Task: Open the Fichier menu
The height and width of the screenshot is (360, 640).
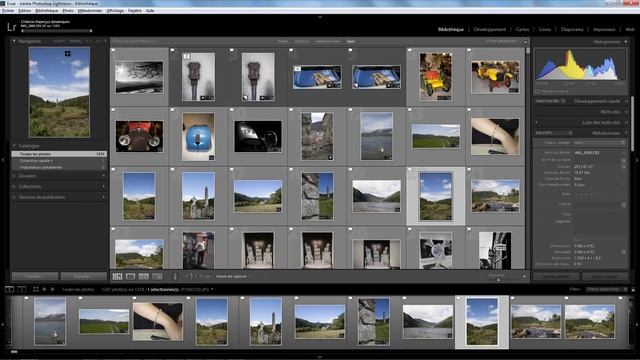Action: [x=8, y=11]
